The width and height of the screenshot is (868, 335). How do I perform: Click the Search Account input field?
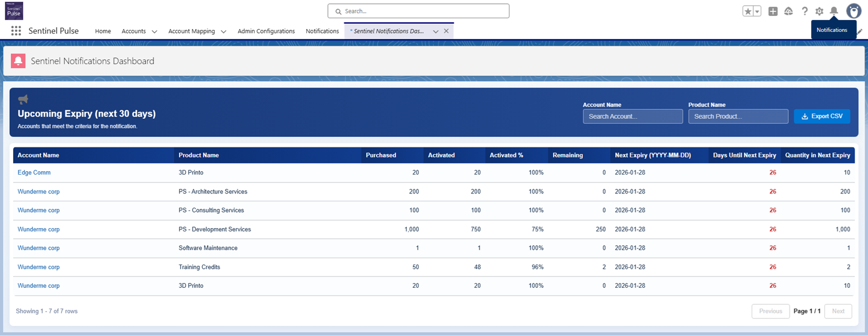pyautogui.click(x=632, y=117)
